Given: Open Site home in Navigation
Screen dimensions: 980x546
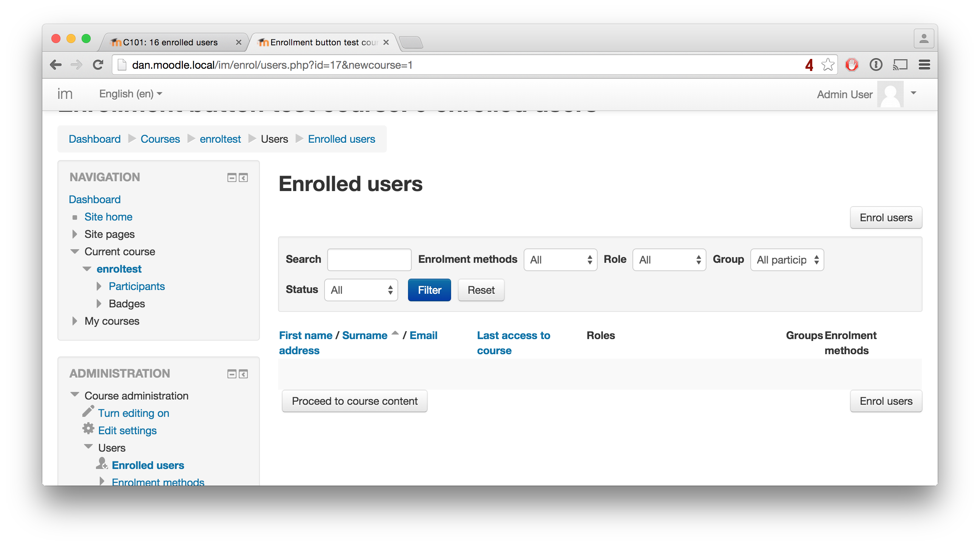Looking at the screenshot, I should click(x=108, y=217).
